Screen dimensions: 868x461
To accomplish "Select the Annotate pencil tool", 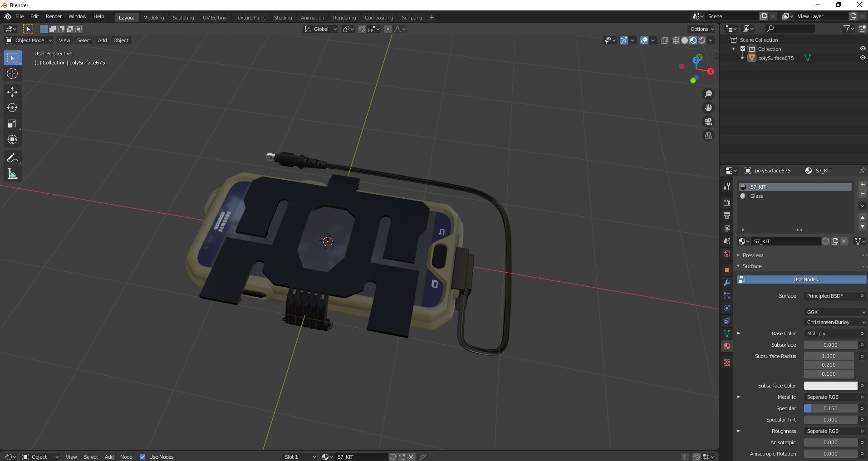I will [x=12, y=158].
